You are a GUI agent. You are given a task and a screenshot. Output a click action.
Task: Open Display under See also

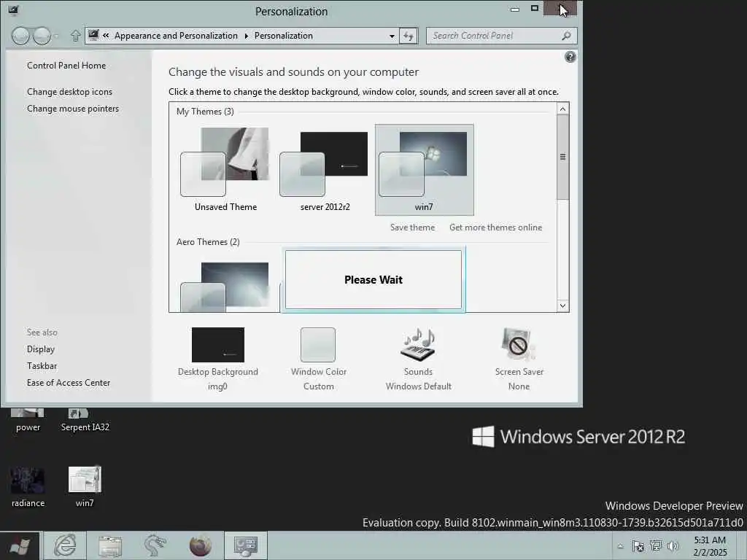pos(41,349)
